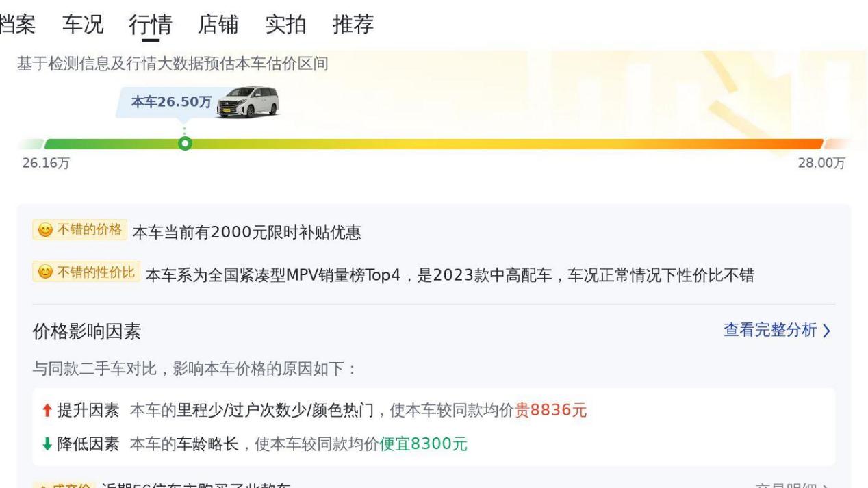Click the 26.16万 minimum price label

tap(46, 164)
